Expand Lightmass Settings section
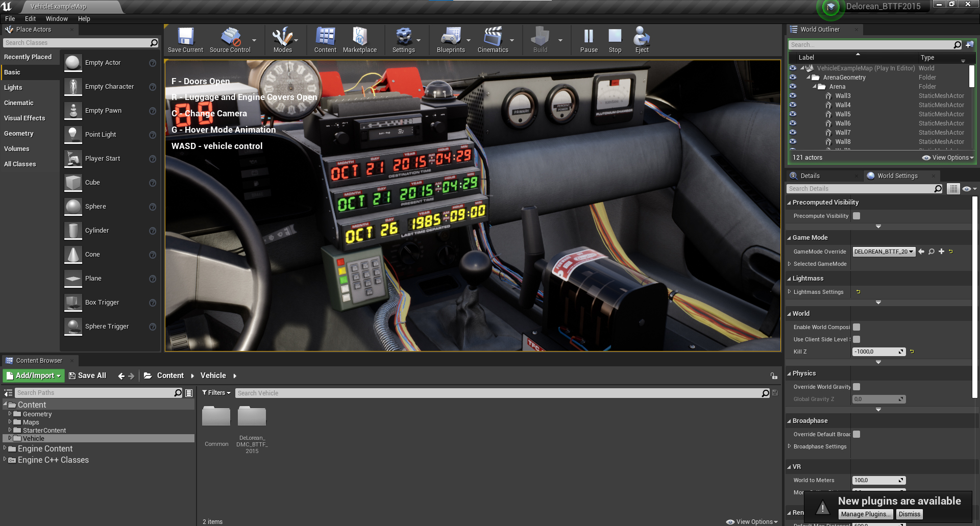 pos(789,292)
